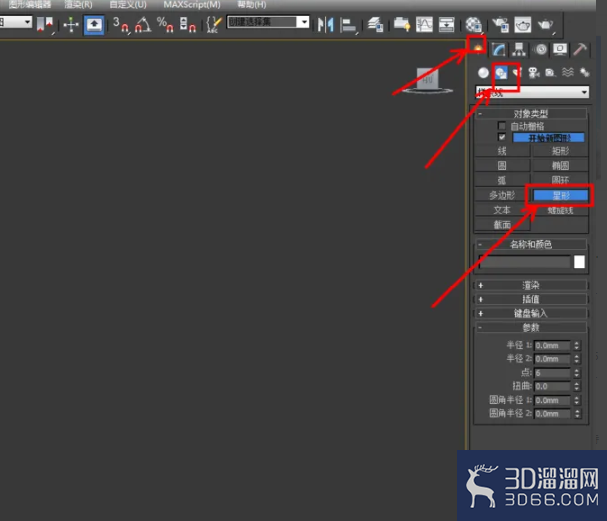
Task: Click the Select and Place crosshair tool
Action: 71,25
